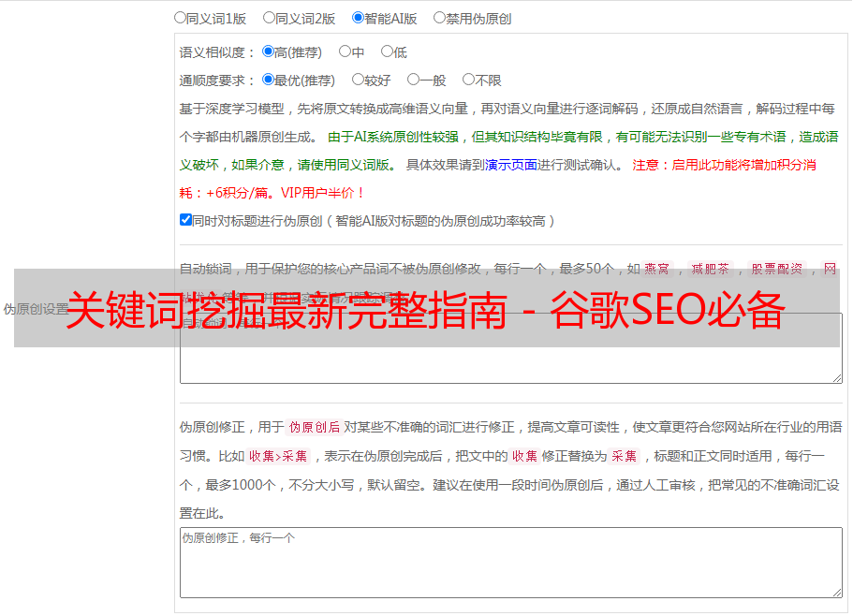Screen dimensions: 853x616
Task: Open the 演示页面 link
Action: click(511, 165)
